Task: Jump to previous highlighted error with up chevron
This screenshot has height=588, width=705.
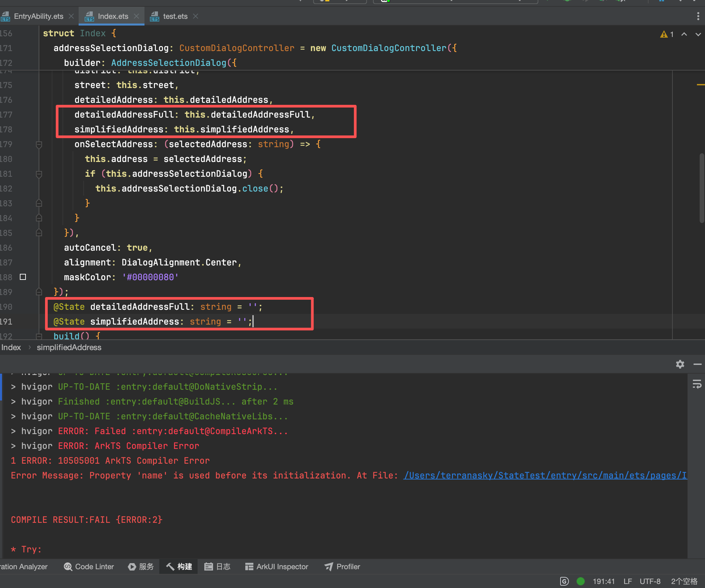Action: (684, 34)
